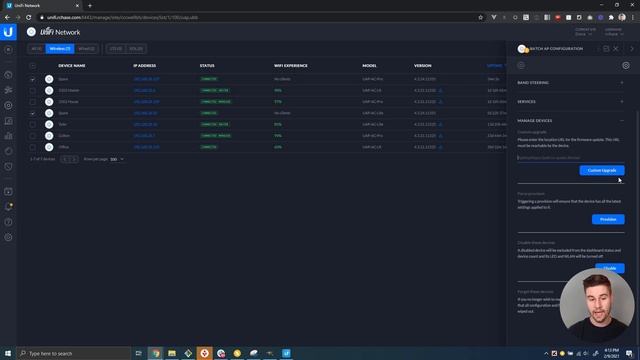Open File Explorer from the taskbar

(x=172, y=353)
